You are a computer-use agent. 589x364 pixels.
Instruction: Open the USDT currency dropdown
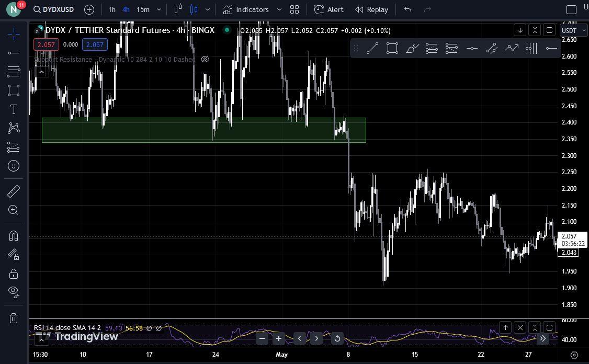coord(574,30)
